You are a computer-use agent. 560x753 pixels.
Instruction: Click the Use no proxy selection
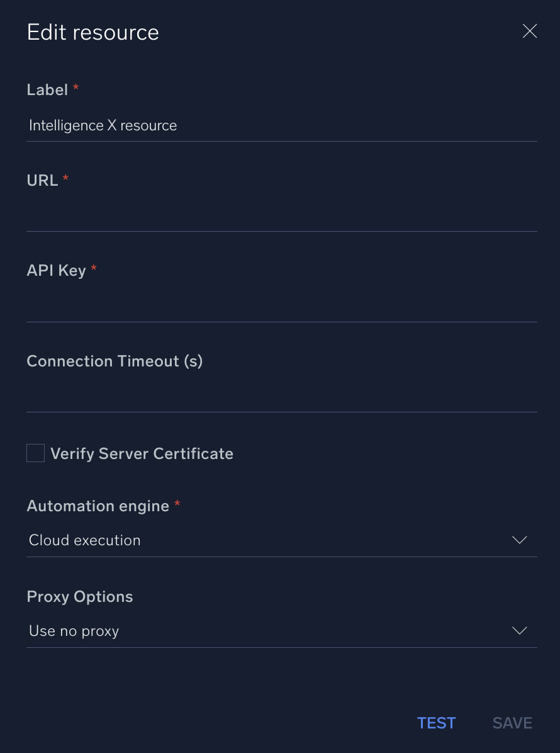point(252,630)
